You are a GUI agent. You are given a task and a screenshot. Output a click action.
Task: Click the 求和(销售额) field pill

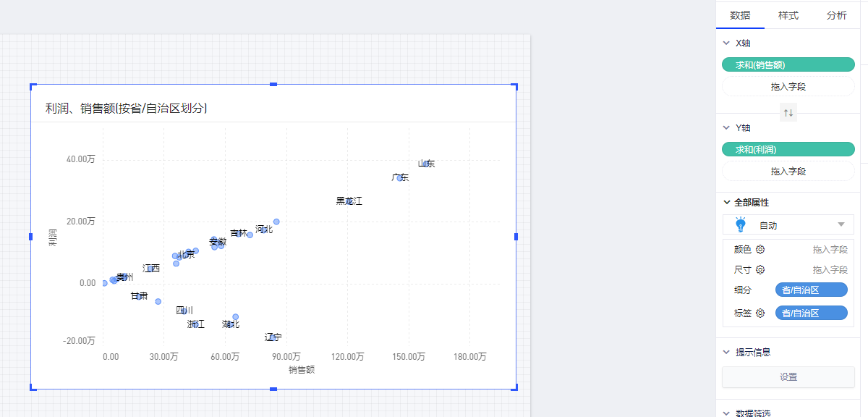788,65
